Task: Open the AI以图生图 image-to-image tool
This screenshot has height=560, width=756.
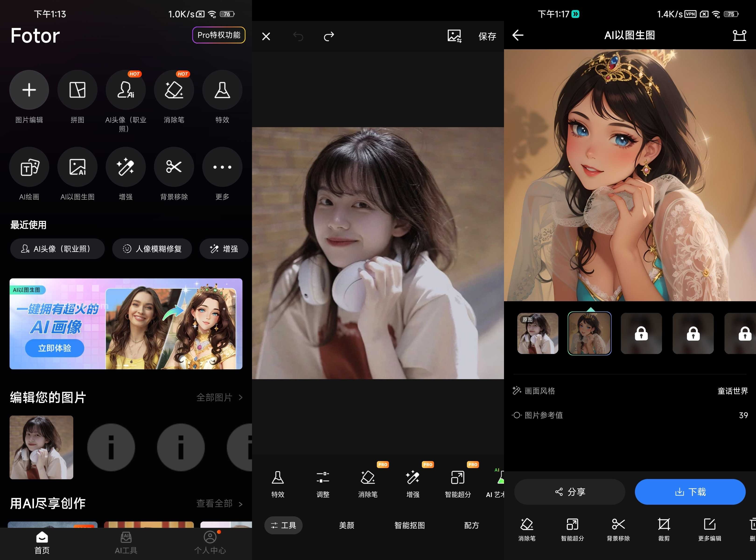Action: click(x=77, y=167)
